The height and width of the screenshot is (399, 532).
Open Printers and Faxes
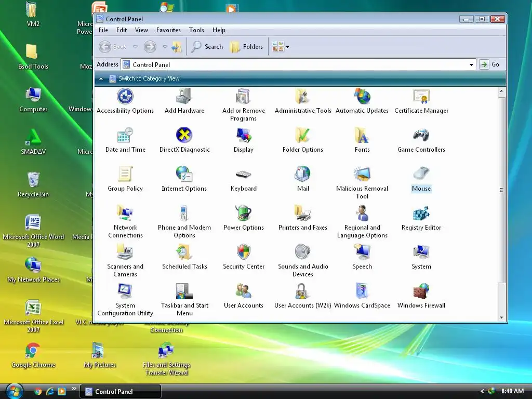click(303, 218)
